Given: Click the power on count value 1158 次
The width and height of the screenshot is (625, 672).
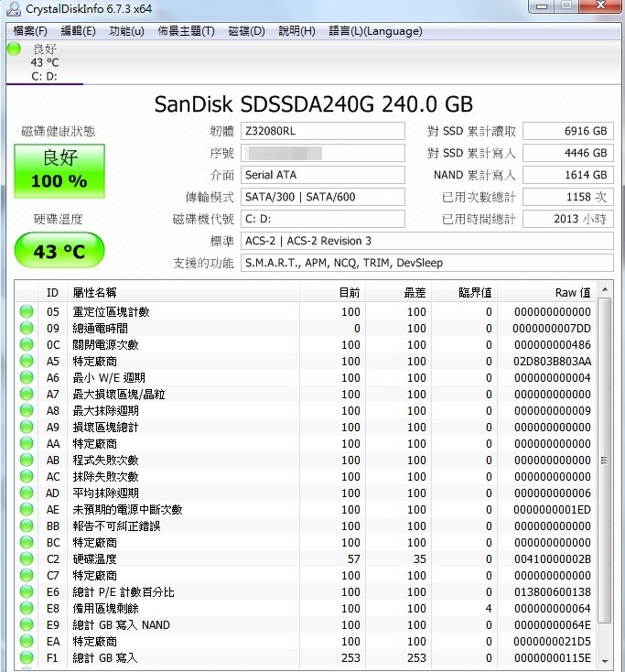Looking at the screenshot, I should (568, 197).
